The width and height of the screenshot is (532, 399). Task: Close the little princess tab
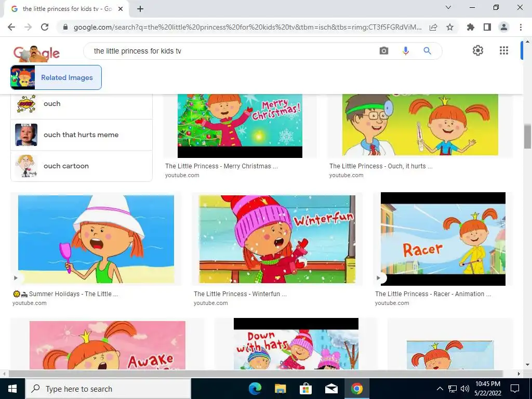(x=121, y=9)
